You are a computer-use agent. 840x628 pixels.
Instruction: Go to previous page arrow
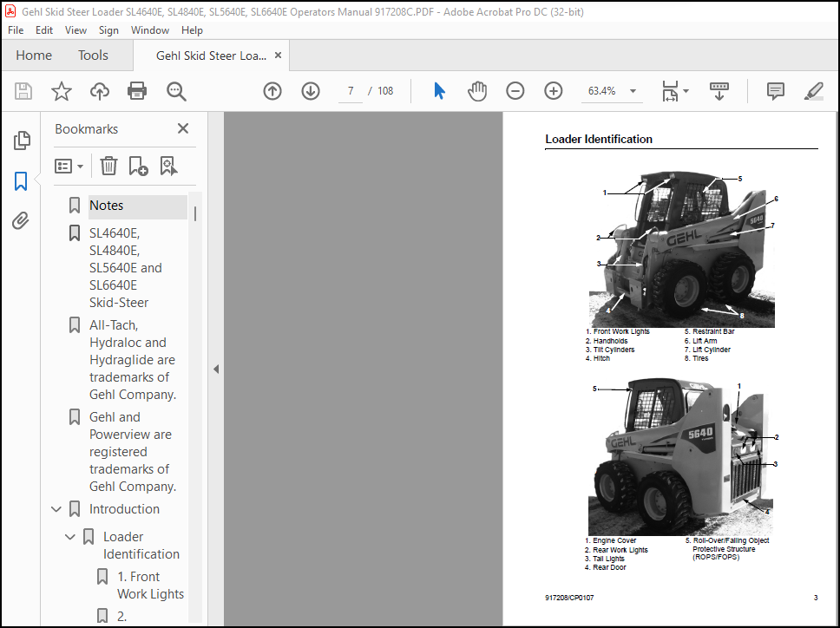272,91
